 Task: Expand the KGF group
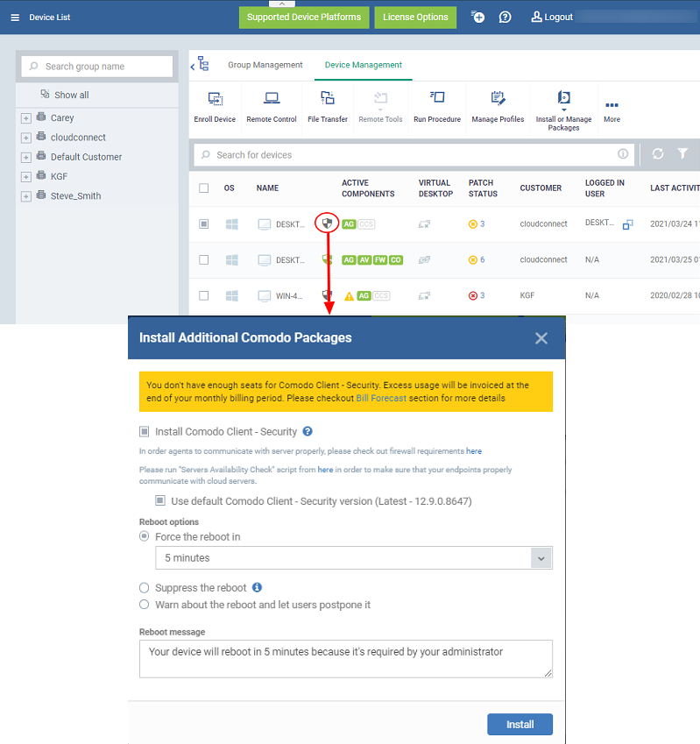pos(26,176)
